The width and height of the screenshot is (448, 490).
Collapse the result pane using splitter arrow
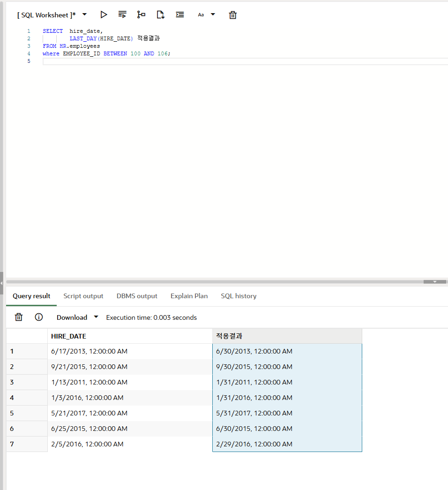pyautogui.click(x=434, y=282)
